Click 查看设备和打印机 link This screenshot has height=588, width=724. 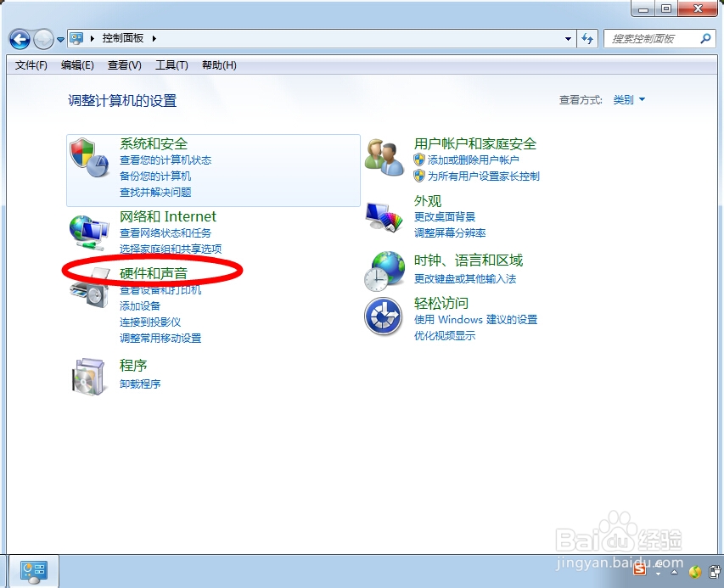160,290
